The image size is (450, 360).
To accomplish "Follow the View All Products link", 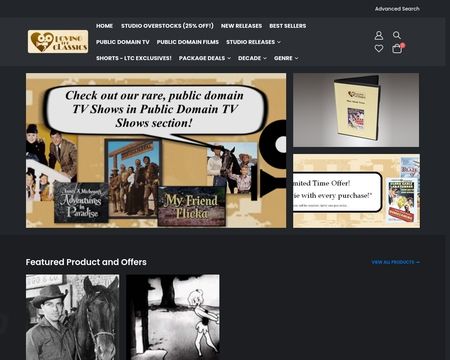I will 396,262.
